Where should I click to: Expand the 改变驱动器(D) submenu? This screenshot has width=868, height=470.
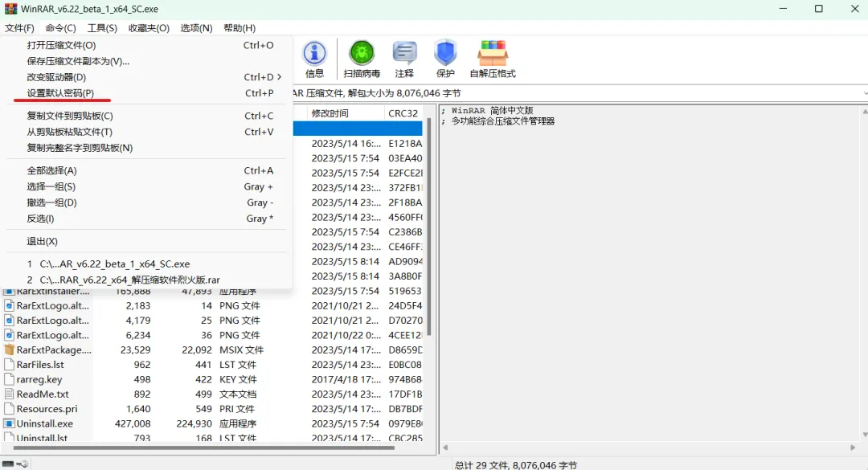(146, 77)
